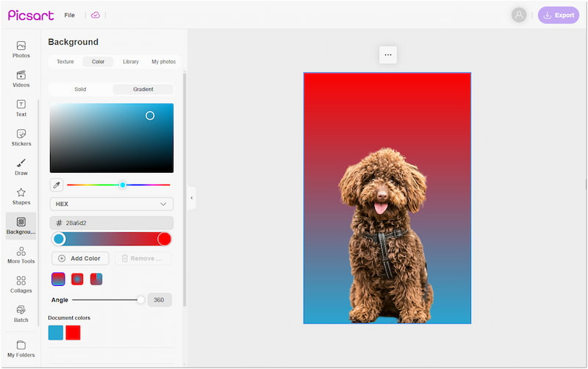588x369 pixels.
Task: Select the Text tool in sidebar
Action: click(21, 108)
